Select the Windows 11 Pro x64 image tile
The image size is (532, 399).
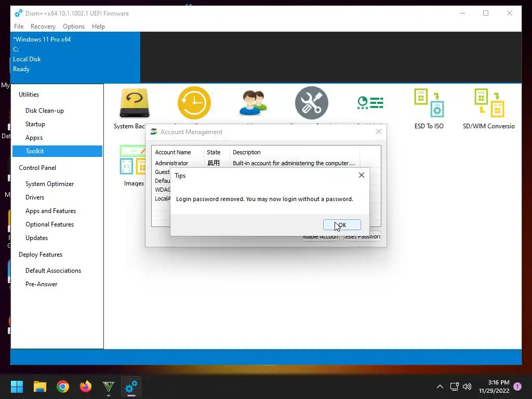[x=75, y=57]
